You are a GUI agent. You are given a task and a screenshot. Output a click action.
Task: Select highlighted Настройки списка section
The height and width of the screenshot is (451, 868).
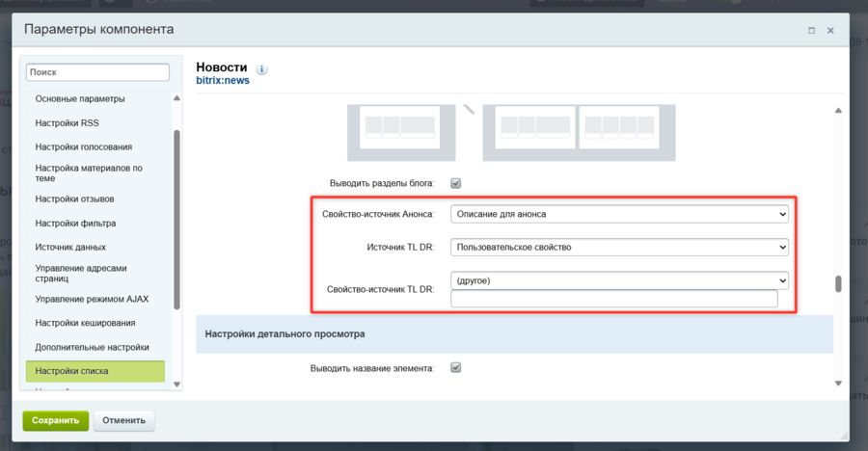pyautogui.click(x=95, y=371)
